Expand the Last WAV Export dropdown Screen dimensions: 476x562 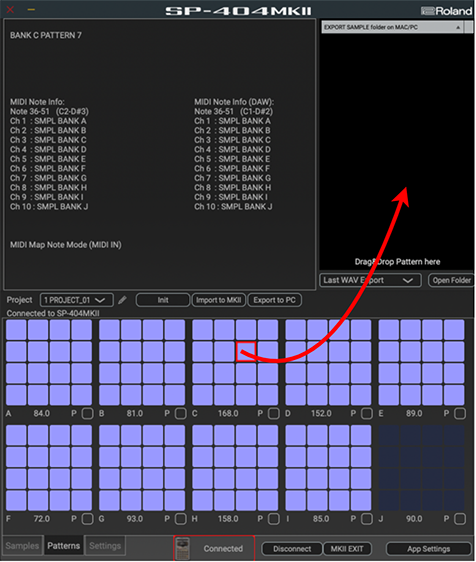370,280
